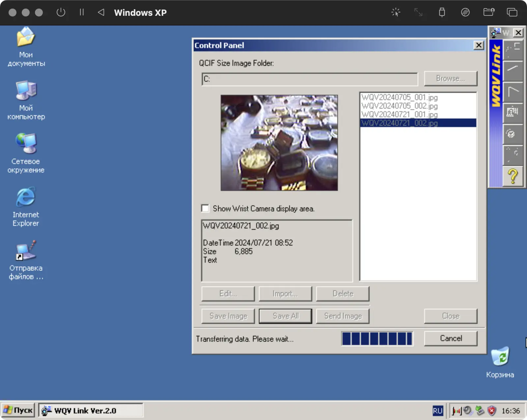Image resolution: width=527 pixels, height=420 pixels.
Task: Click the building picture icon in the WQV Link toolbar
Action: pyautogui.click(x=513, y=113)
